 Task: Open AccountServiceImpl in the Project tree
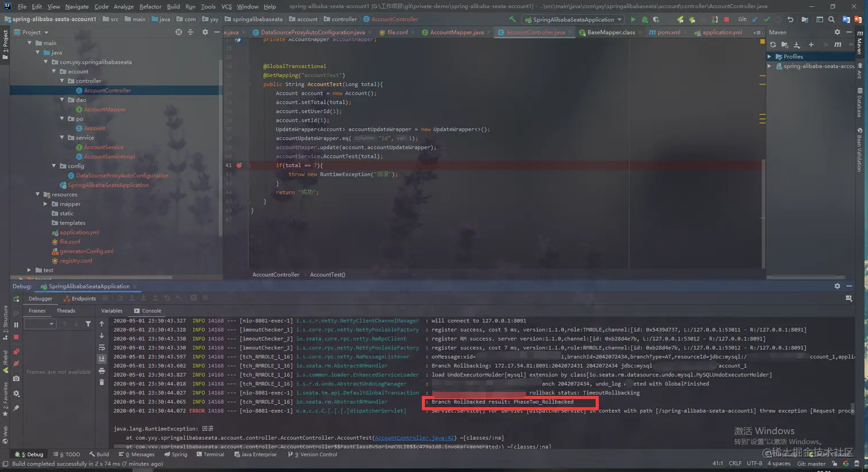110,157
